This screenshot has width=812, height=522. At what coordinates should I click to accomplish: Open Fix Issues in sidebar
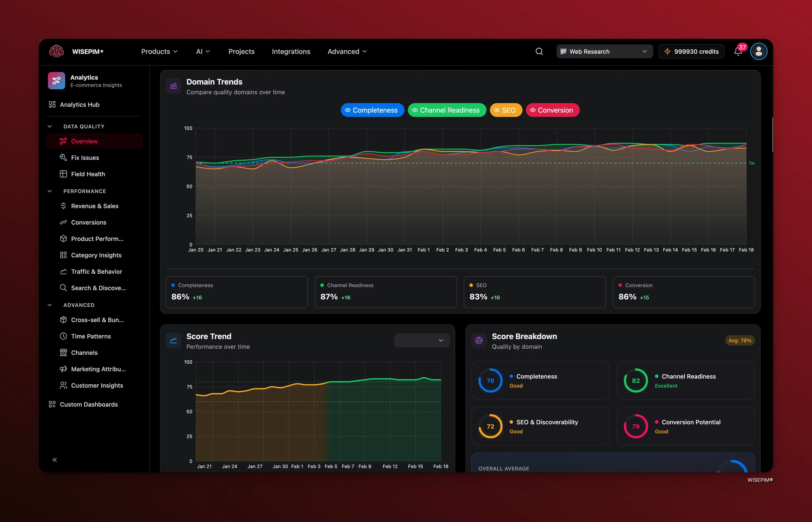click(x=85, y=158)
